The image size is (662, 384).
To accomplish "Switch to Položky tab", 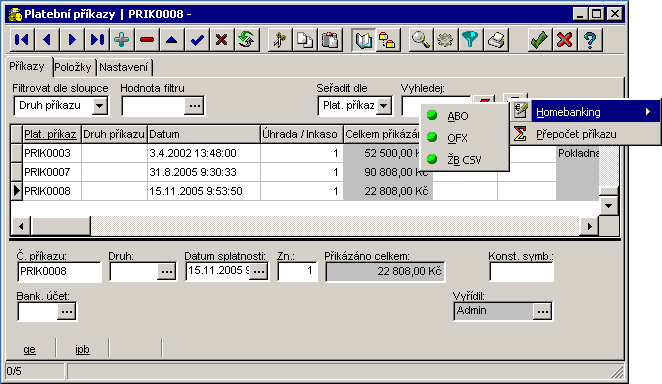I will click(73, 67).
